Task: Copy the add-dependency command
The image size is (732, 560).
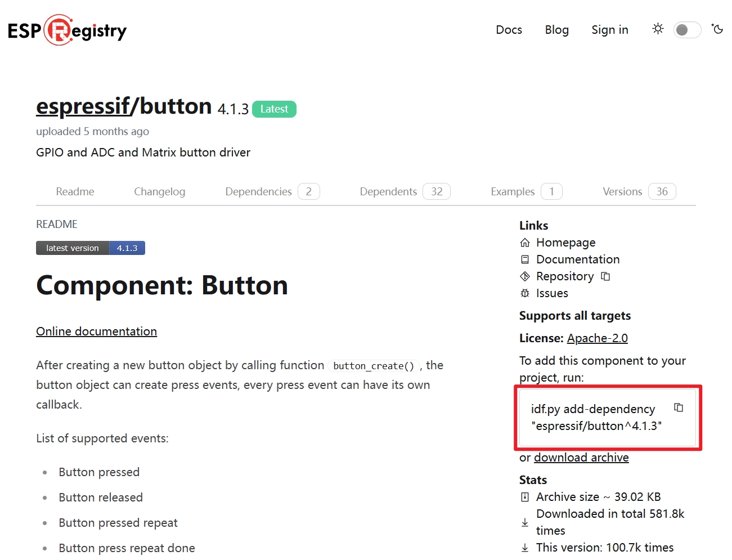Action: pyautogui.click(x=679, y=407)
